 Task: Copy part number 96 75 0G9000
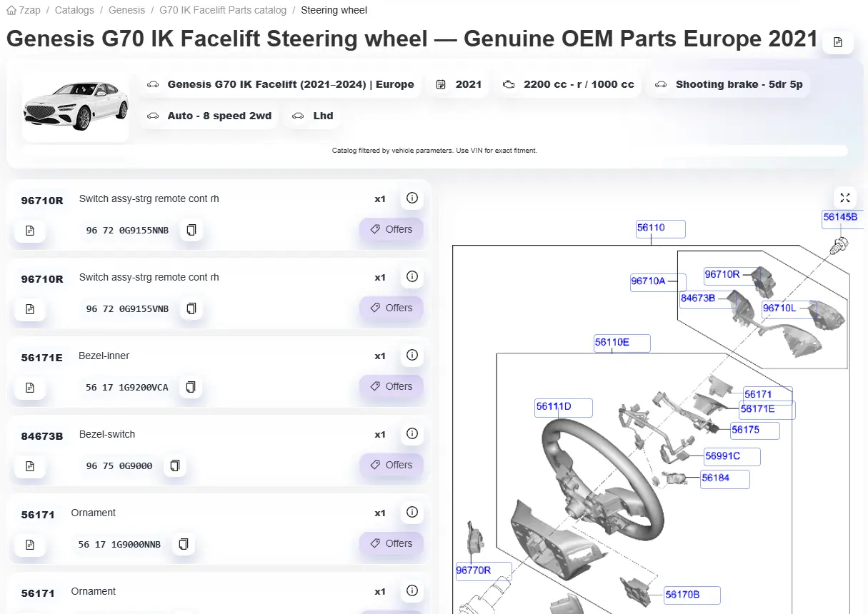pos(174,465)
